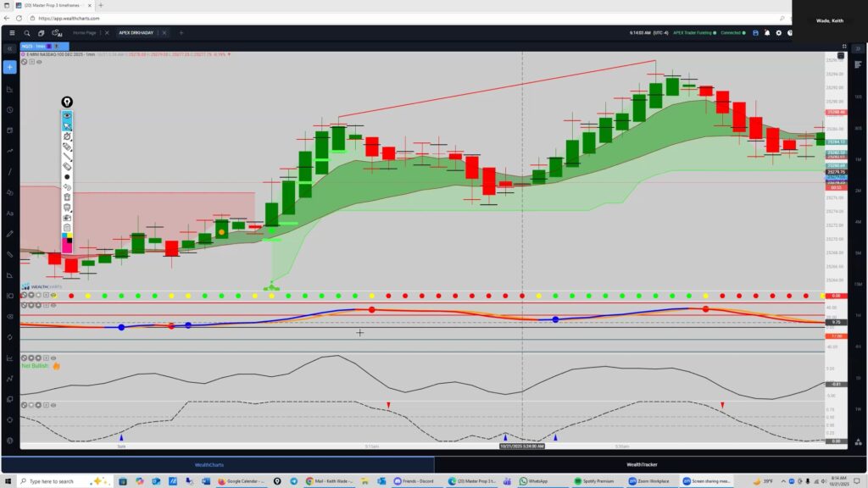Toggle the eye icon in drawing palette
The width and height of the screenshot is (868, 488).
point(67,115)
